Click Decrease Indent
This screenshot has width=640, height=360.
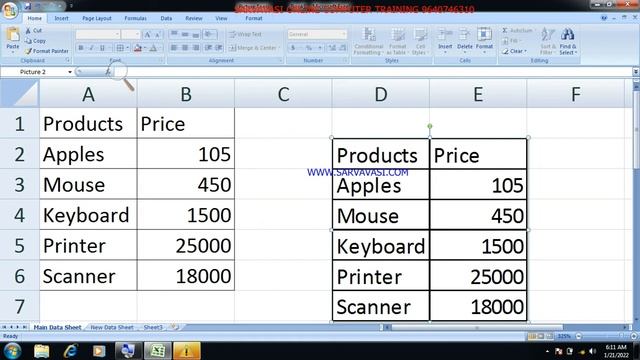coord(209,48)
